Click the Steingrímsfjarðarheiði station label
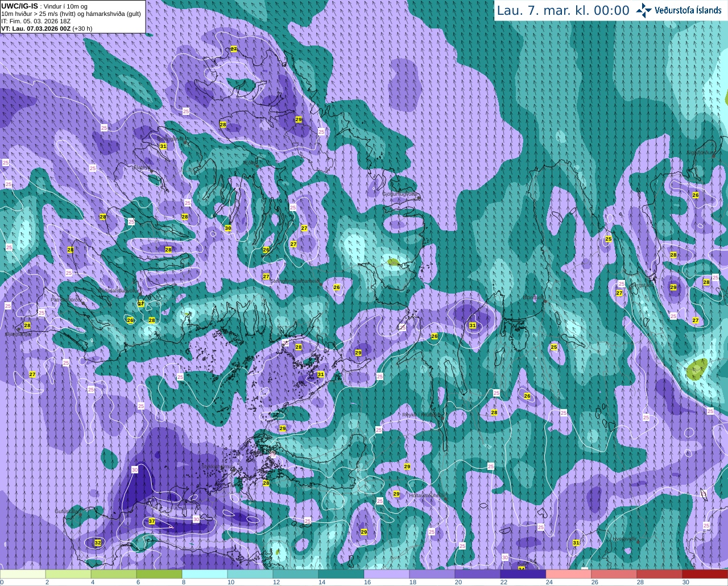This screenshot has height=586, width=728. [x=294, y=280]
